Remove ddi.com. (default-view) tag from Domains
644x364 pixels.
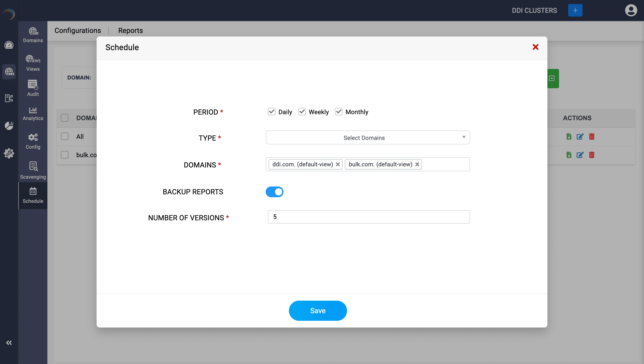[337, 164]
